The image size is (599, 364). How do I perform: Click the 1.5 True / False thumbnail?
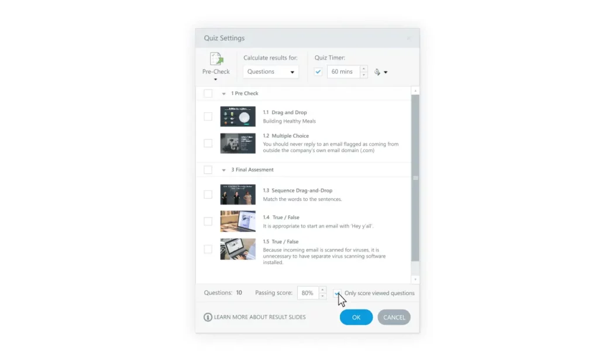pyautogui.click(x=237, y=249)
